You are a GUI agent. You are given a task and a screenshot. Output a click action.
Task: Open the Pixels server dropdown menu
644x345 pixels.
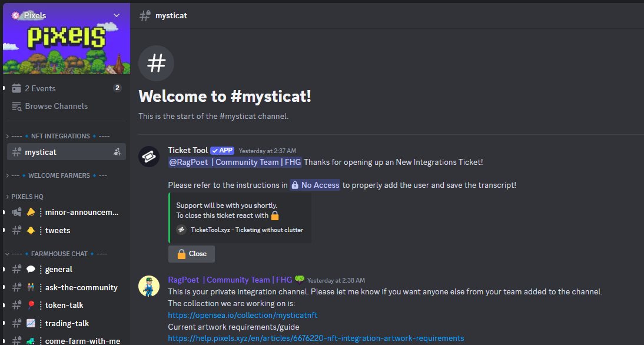[x=117, y=15]
